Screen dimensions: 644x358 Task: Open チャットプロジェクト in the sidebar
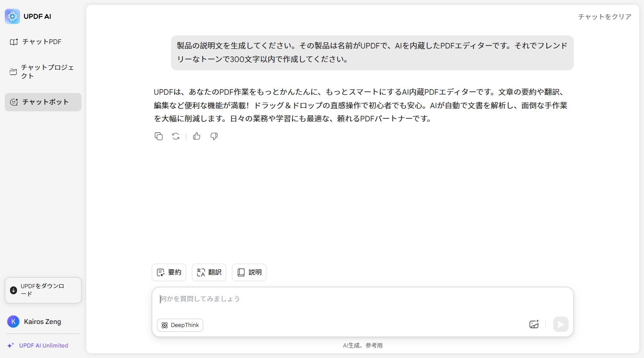[43, 72]
